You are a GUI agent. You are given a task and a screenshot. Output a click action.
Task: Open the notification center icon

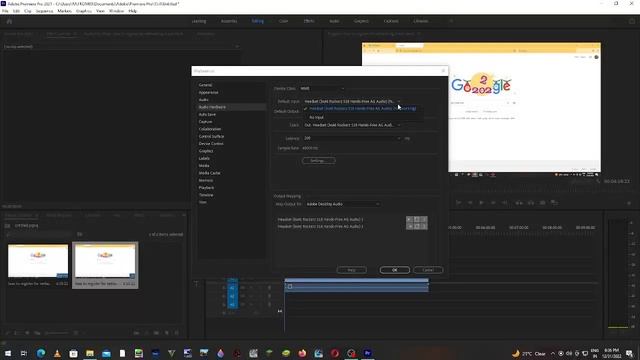point(629,353)
